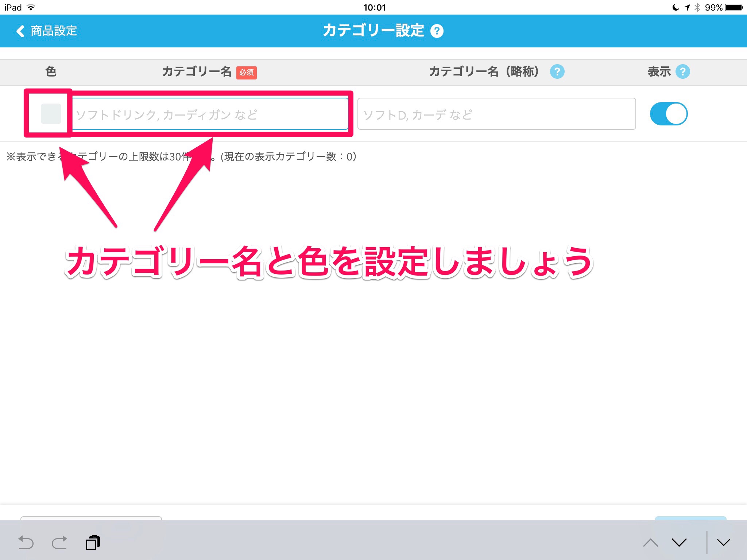This screenshot has height=560, width=747.
Task: Pick color using gray category swatch
Action: tap(51, 114)
